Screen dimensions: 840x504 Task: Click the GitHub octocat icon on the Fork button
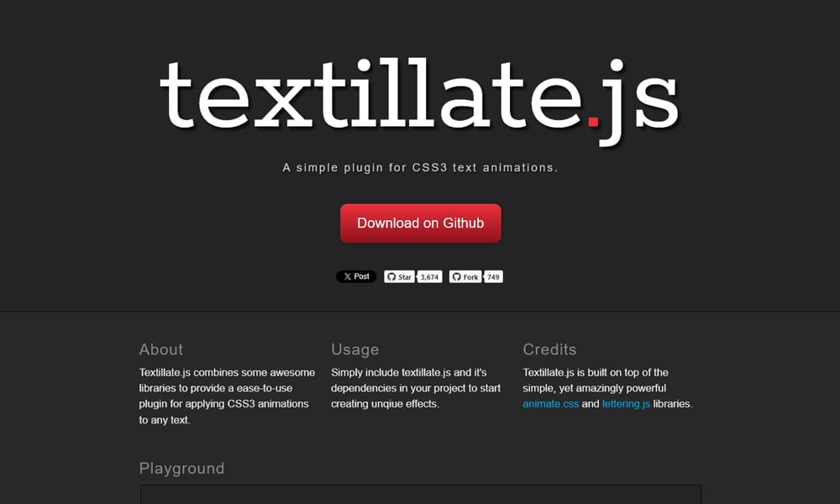(x=457, y=276)
